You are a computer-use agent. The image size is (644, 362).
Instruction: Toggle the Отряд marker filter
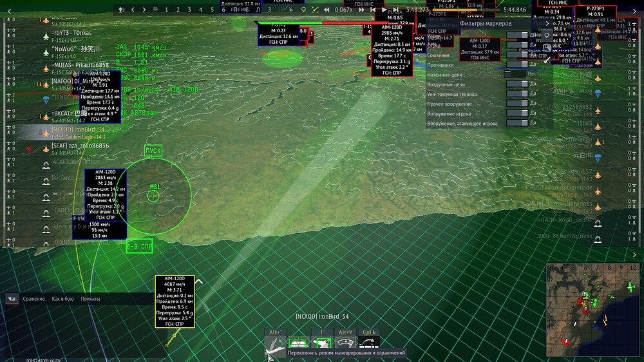coord(517,45)
